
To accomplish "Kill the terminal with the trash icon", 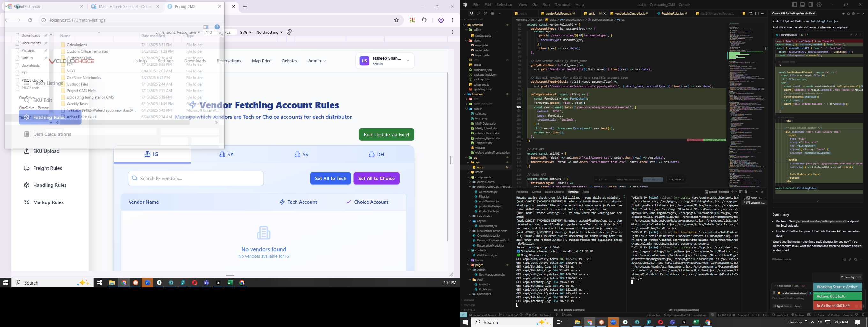I will (746, 192).
